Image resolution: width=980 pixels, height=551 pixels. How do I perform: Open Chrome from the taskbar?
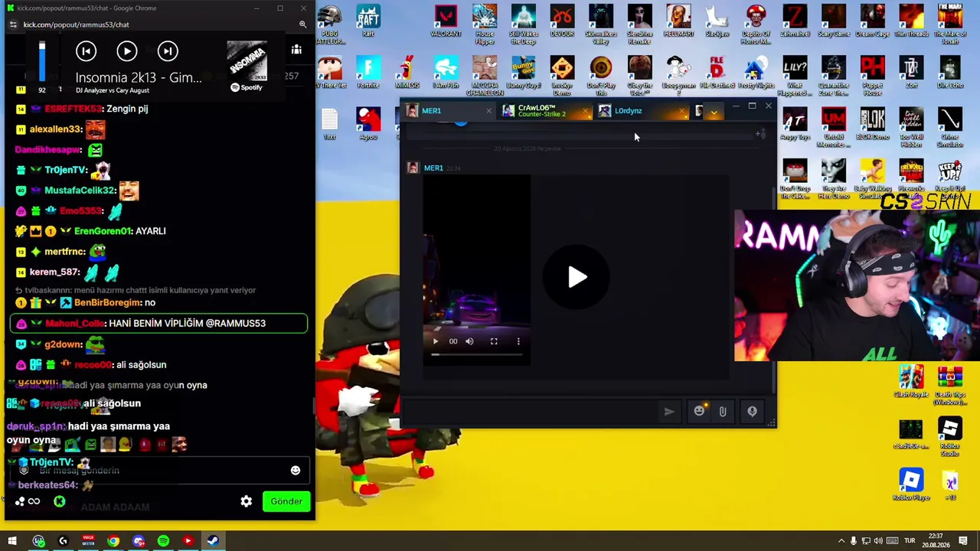tap(113, 541)
